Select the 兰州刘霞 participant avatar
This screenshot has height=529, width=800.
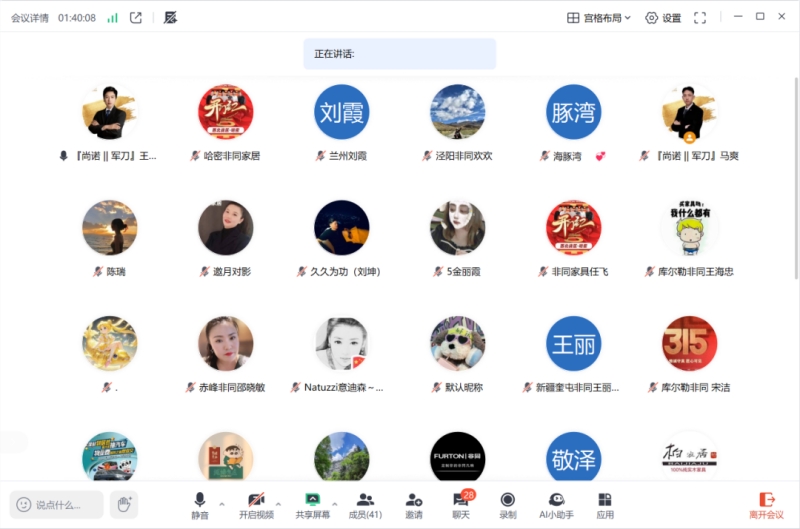[x=342, y=112]
